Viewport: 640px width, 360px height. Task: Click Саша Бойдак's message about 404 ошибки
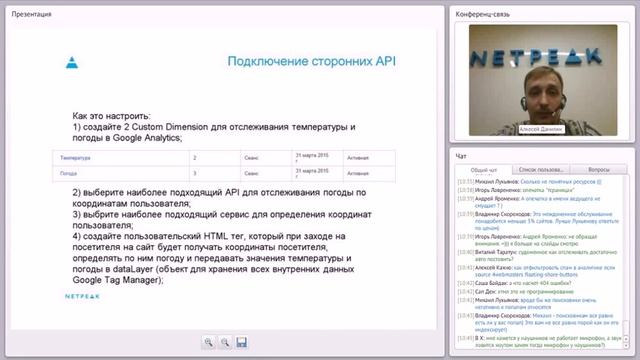[x=514, y=283]
